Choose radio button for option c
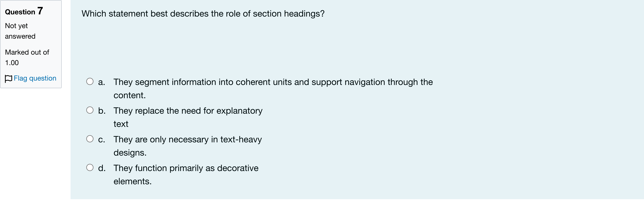Viewport: 644px width, 208px height. [90, 139]
